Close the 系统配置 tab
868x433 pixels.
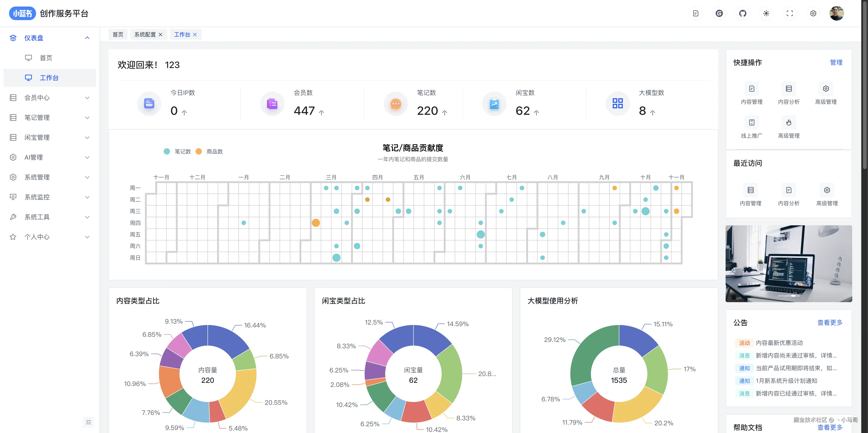click(x=160, y=34)
